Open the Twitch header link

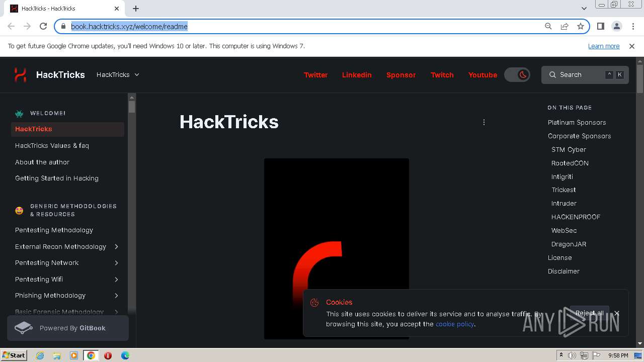[x=442, y=75]
